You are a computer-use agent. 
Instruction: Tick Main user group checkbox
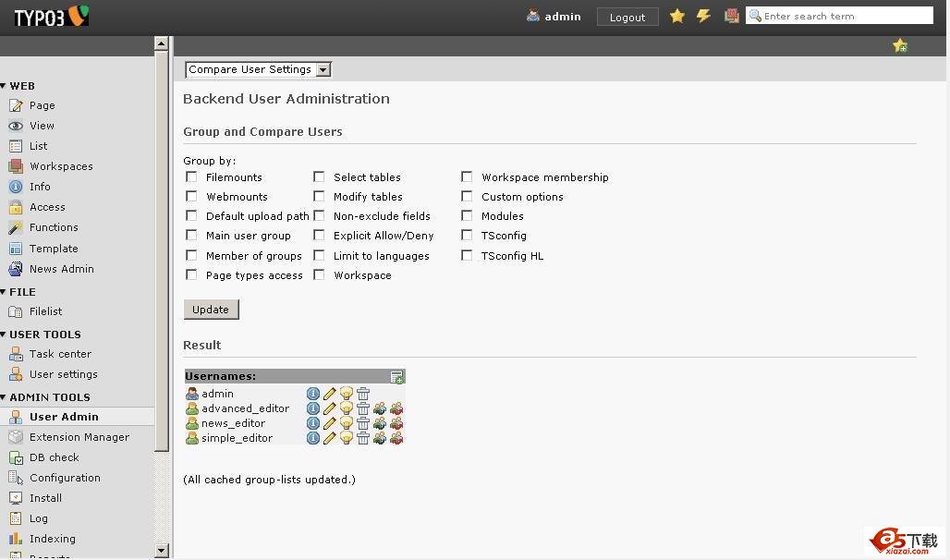coord(191,235)
